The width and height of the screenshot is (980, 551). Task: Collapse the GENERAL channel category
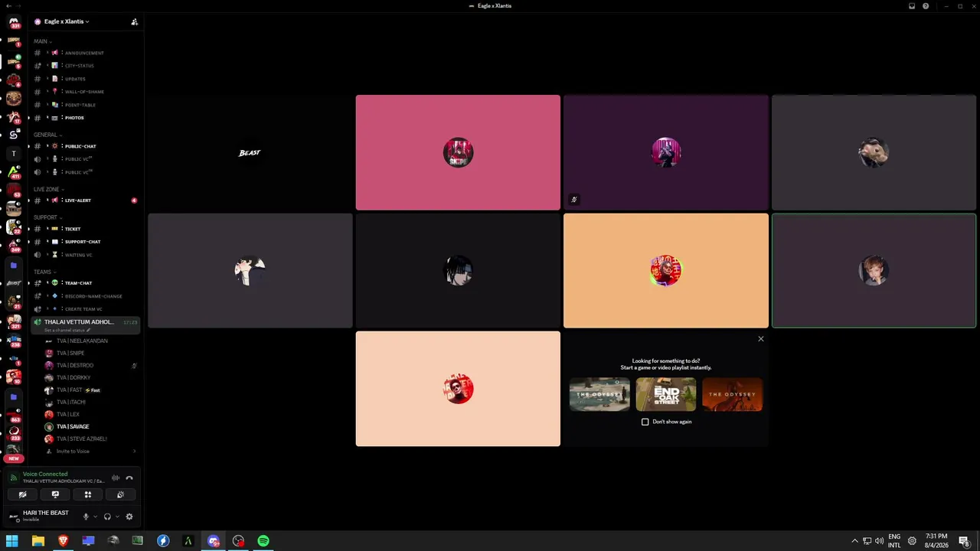(47, 135)
